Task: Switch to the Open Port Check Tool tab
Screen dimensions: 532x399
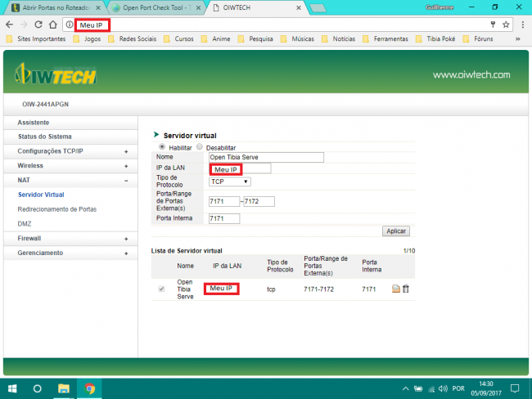Action: click(x=156, y=7)
